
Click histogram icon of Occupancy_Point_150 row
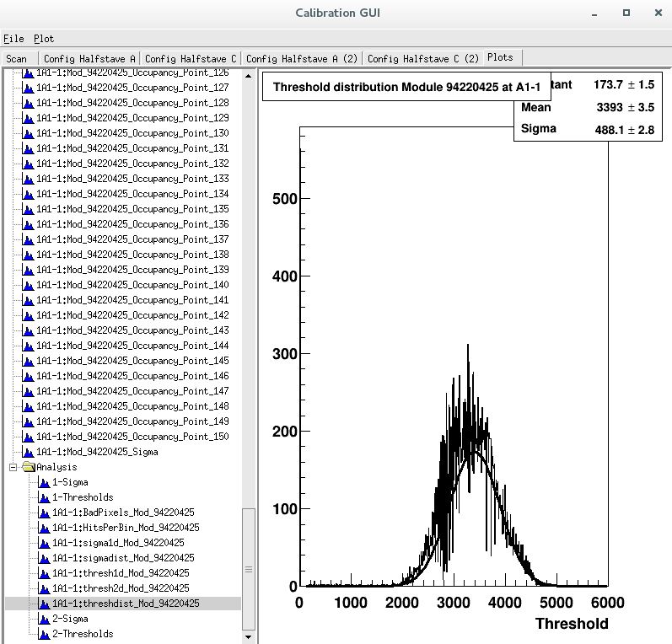coord(28,437)
